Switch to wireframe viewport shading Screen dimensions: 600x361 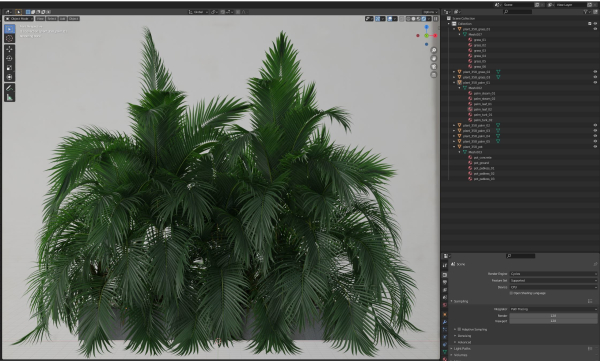(x=408, y=18)
